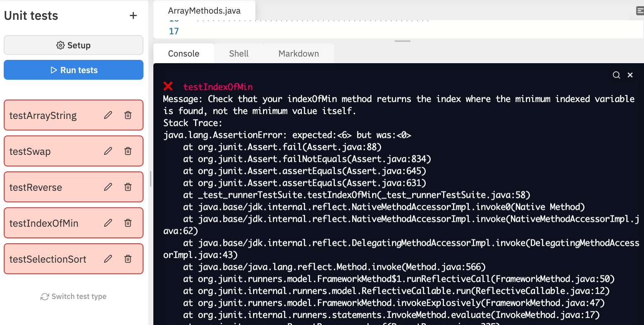Screen dimensions: 644x325
Task: Click the red X failure icon for testIndexOfMin
Action: coord(168,86)
